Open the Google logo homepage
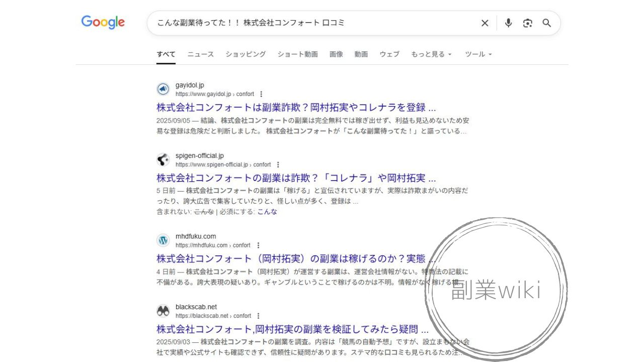The height and width of the screenshot is (362, 644). (x=103, y=23)
